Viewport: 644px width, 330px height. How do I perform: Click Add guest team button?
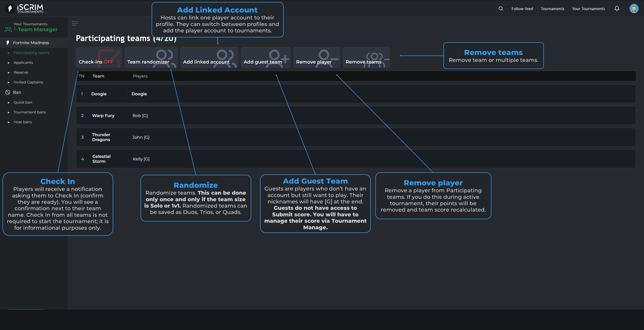pos(265,58)
